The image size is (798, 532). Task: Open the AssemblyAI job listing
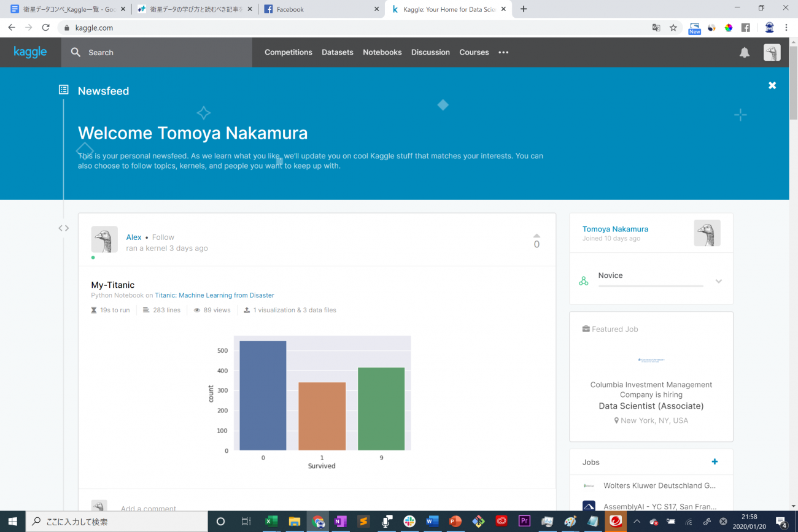[659, 507]
